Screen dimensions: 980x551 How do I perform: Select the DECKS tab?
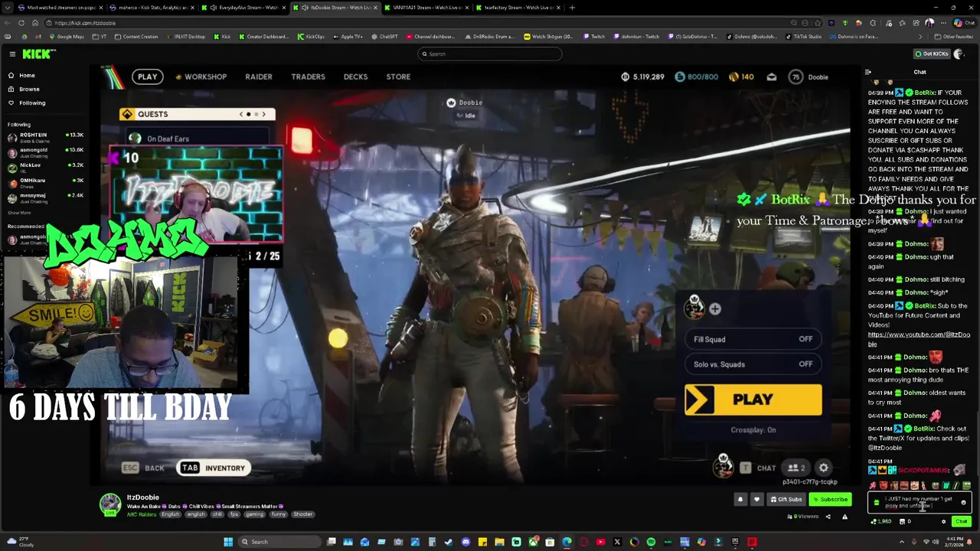coord(355,77)
